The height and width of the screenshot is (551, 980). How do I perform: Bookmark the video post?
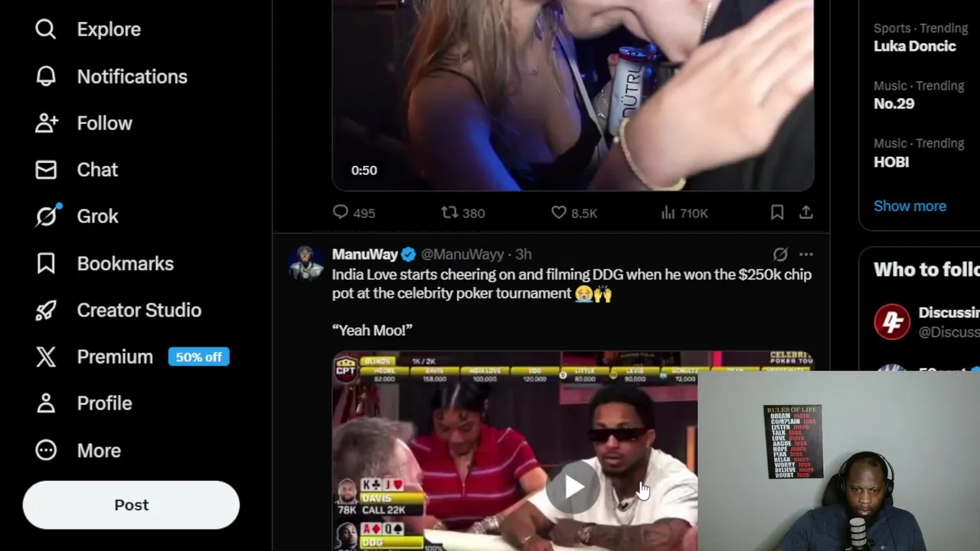point(777,212)
